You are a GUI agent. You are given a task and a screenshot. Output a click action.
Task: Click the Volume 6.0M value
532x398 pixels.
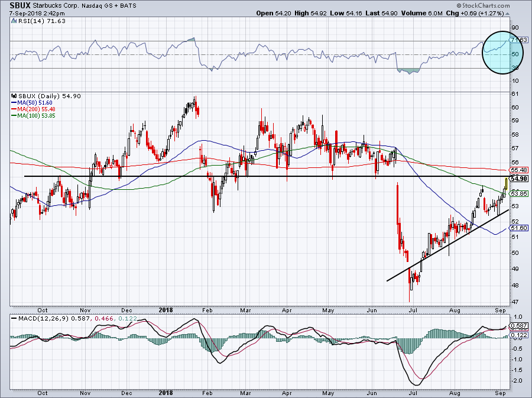coord(421,13)
